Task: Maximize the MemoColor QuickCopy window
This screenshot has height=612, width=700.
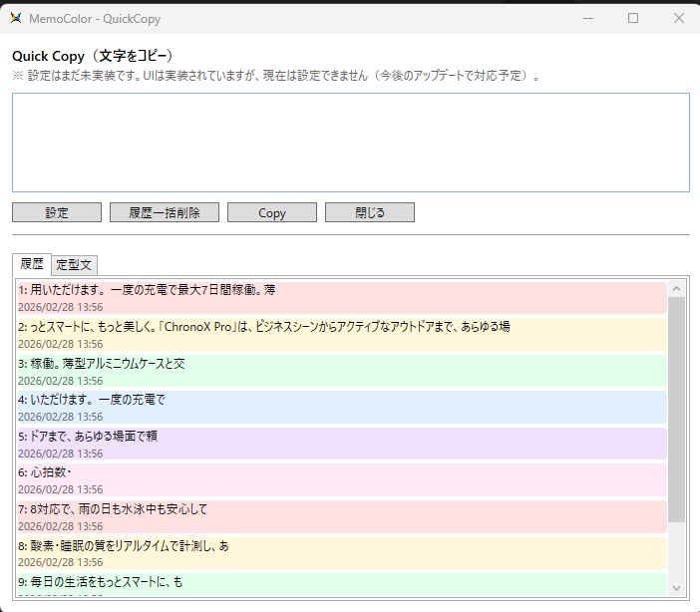Action: [x=633, y=18]
